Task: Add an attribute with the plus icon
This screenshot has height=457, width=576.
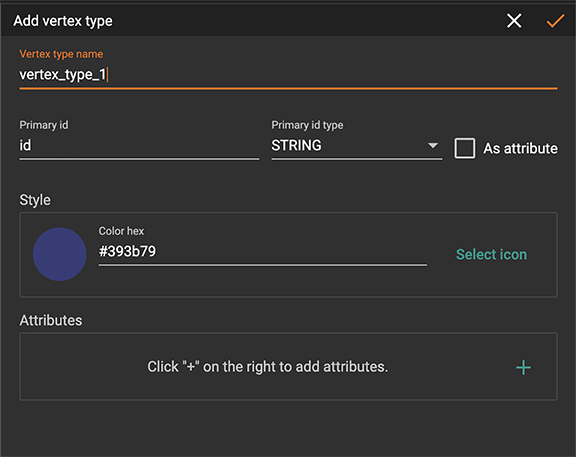Action: [x=523, y=367]
